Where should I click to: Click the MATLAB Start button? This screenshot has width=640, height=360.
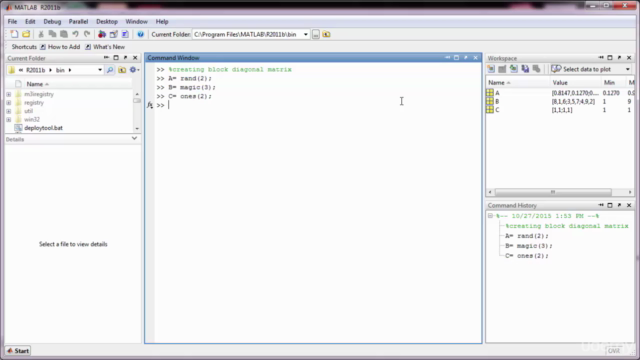[x=18, y=351]
